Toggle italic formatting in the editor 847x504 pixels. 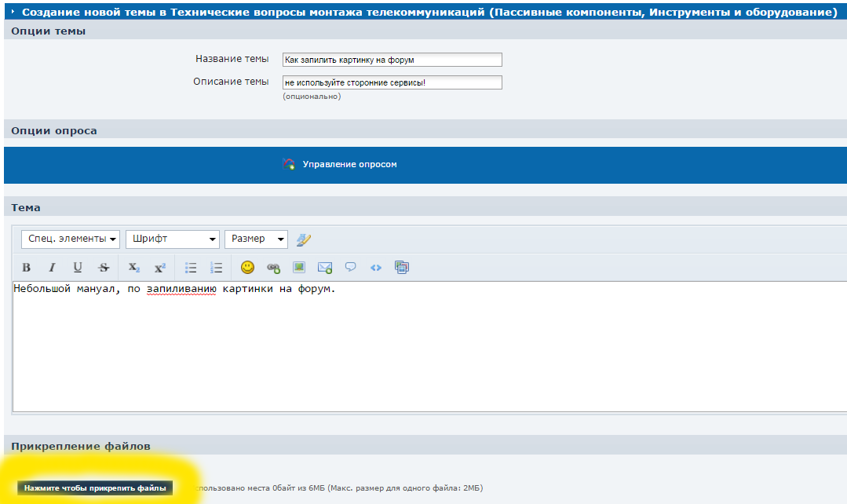coord(52,268)
